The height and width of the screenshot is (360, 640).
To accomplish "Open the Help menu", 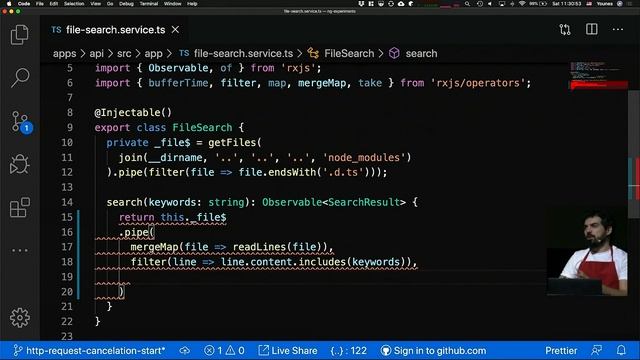I will (192, 4).
